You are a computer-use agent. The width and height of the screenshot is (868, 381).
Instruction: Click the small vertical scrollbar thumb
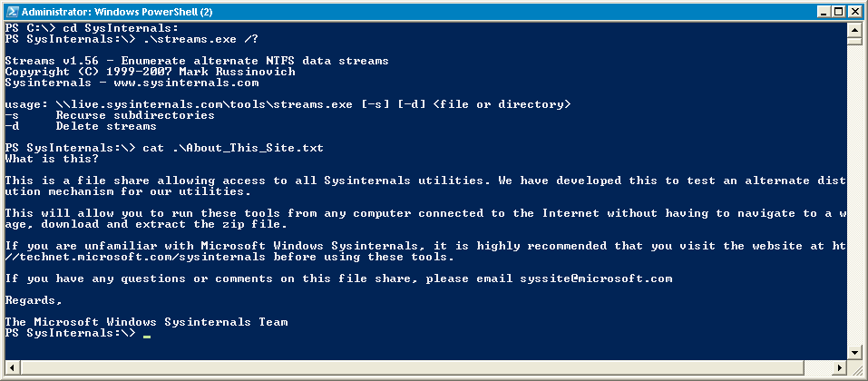854,41
